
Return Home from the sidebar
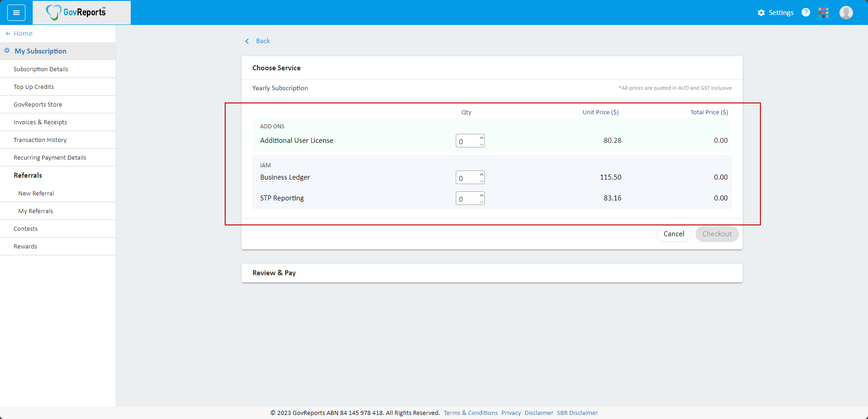pos(23,34)
